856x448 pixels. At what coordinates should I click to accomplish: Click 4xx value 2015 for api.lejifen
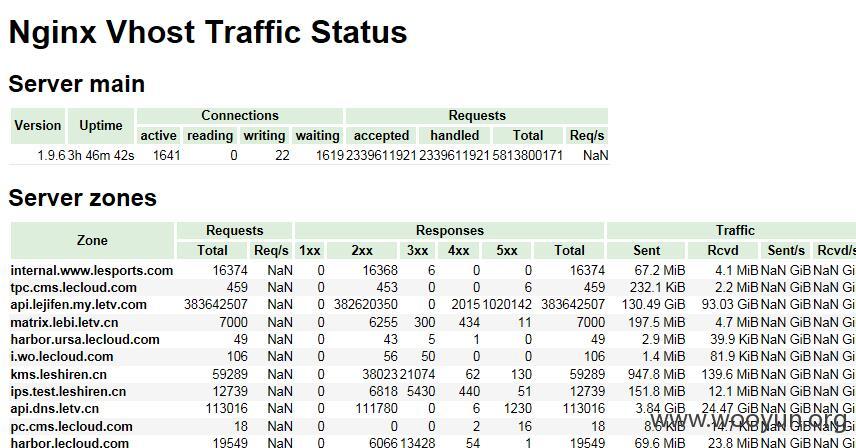coord(466,304)
